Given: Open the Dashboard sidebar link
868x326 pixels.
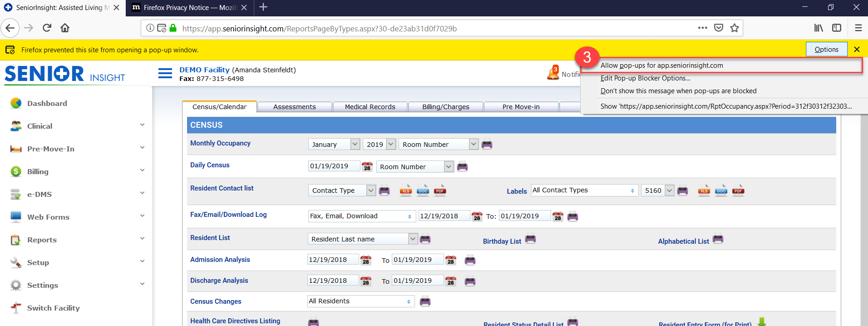Looking at the screenshot, I should point(47,103).
